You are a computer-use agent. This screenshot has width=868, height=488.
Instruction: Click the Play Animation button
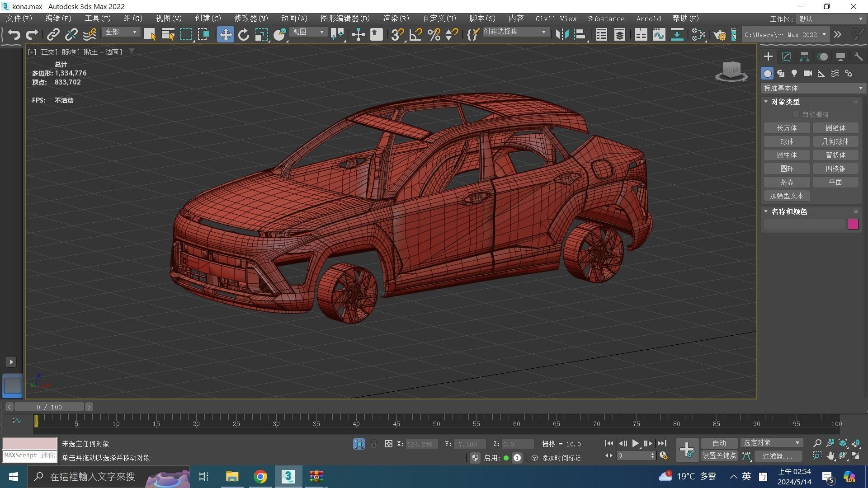(635, 444)
